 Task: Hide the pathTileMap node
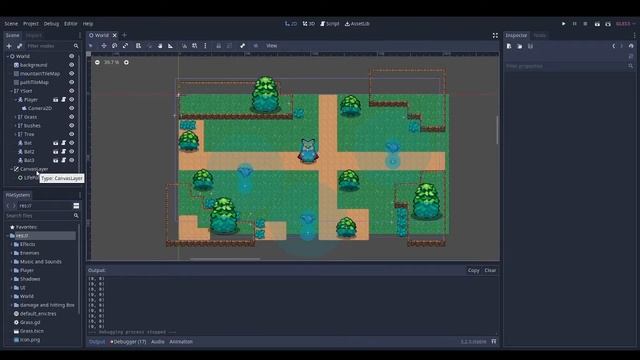(71, 82)
